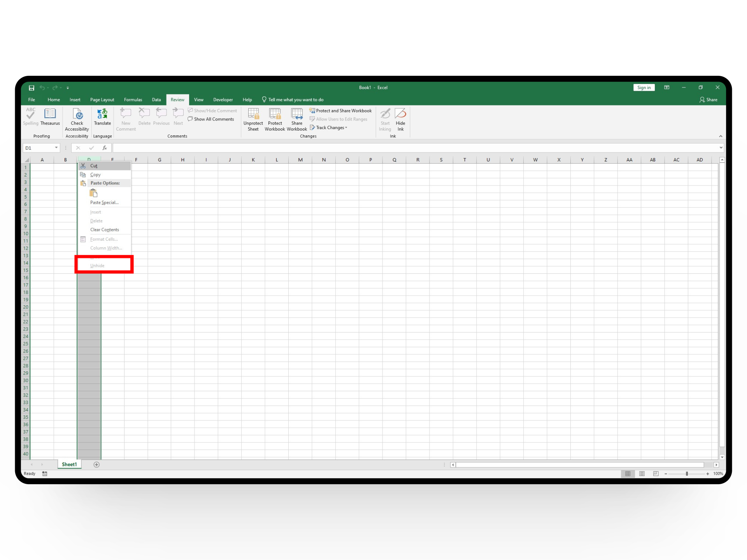Click Share Workbook icon
The height and width of the screenshot is (560, 747).
point(297,114)
